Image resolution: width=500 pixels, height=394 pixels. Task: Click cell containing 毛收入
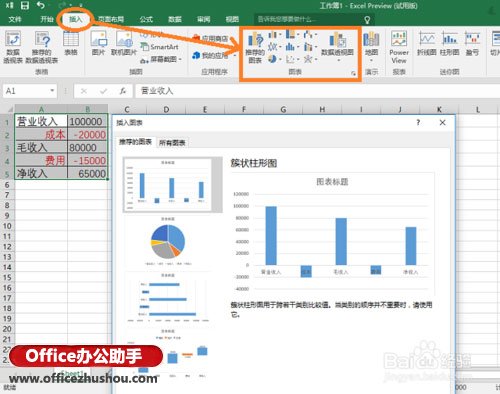pyautogui.click(x=41, y=147)
